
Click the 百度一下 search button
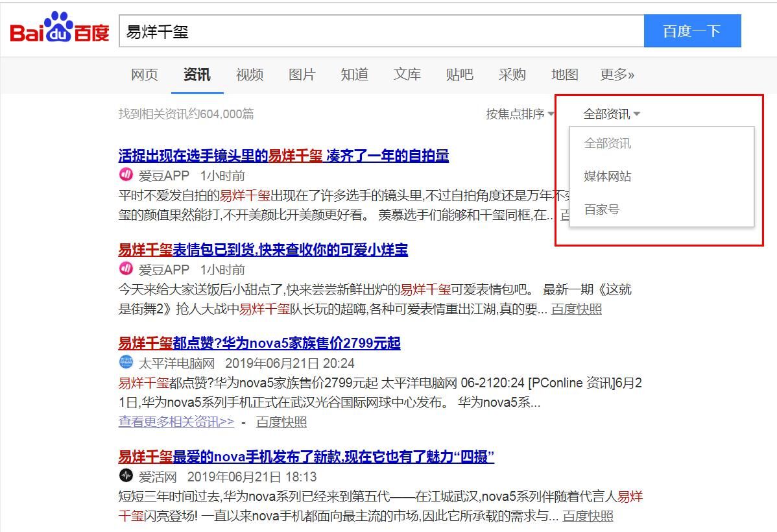point(691,30)
